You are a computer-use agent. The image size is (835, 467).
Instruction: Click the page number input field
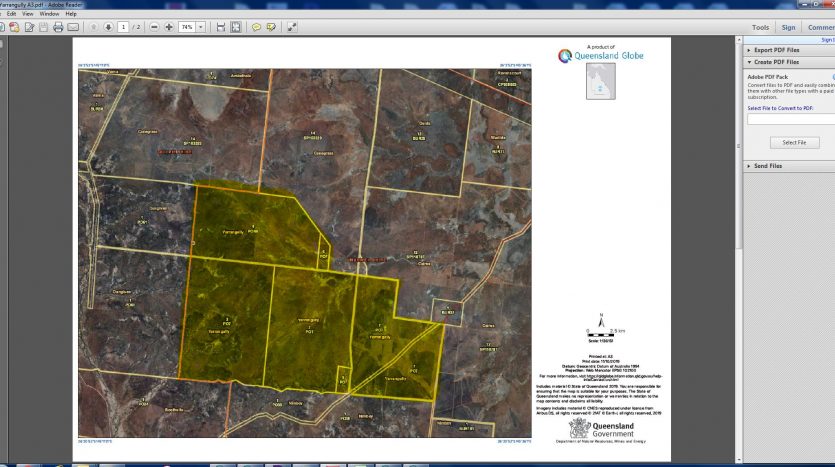pyautogui.click(x=123, y=27)
